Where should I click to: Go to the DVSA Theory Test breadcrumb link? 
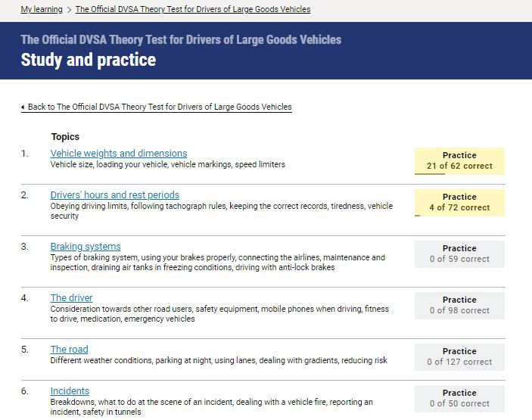(192, 10)
